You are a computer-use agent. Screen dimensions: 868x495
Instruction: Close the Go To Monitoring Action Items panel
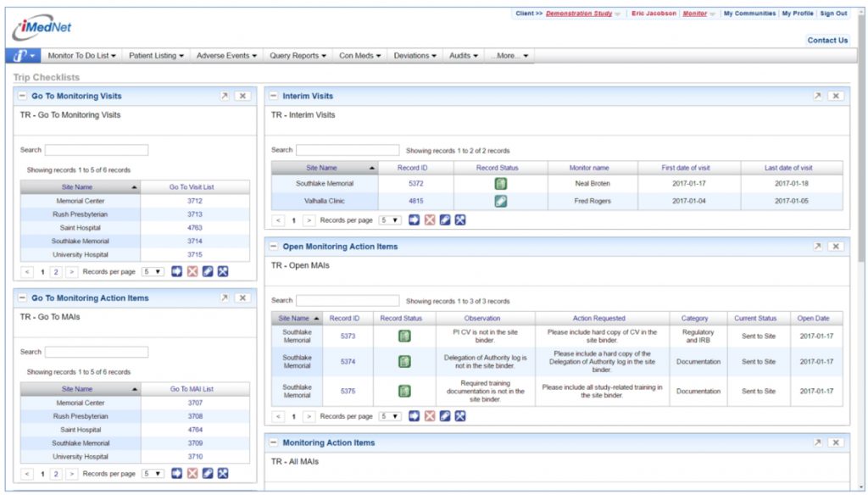point(242,298)
